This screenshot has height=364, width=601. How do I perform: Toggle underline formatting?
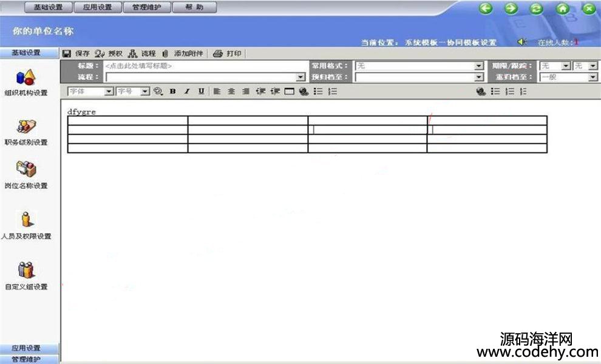click(x=201, y=91)
